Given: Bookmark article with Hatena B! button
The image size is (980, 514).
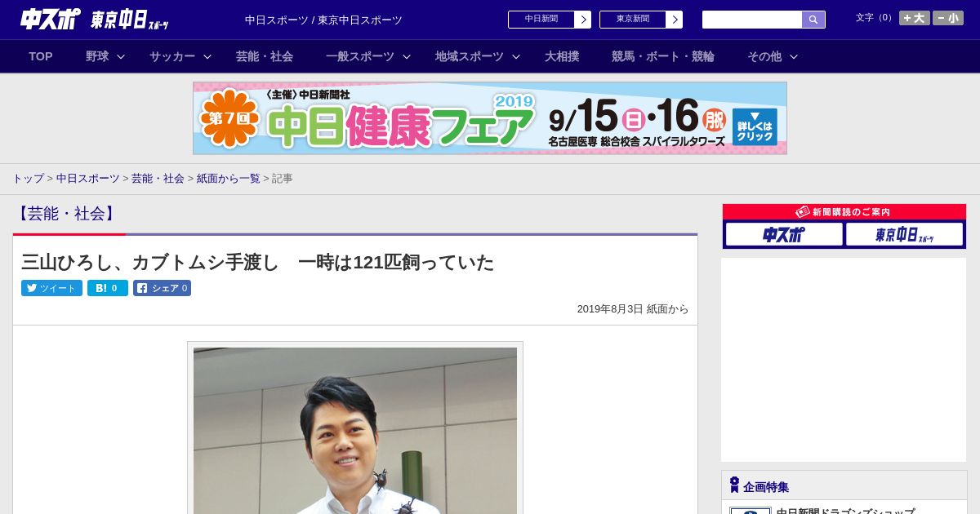Looking at the screenshot, I should (x=108, y=288).
